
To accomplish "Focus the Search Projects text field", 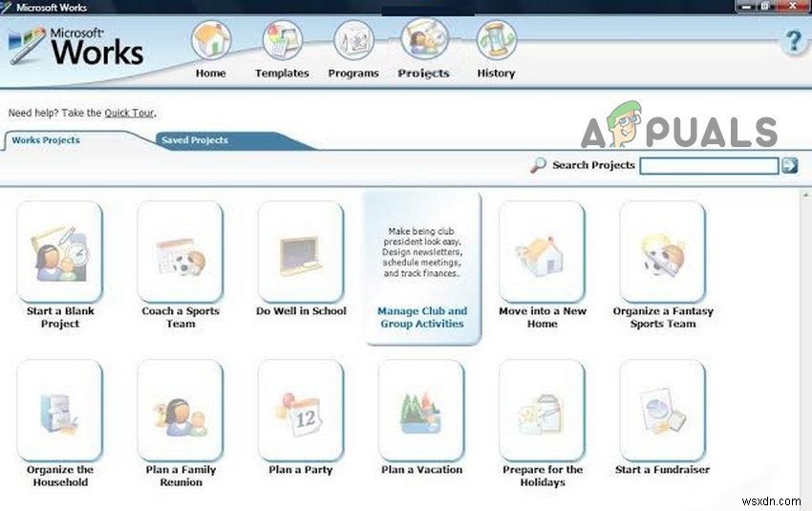I will pyautogui.click(x=710, y=165).
